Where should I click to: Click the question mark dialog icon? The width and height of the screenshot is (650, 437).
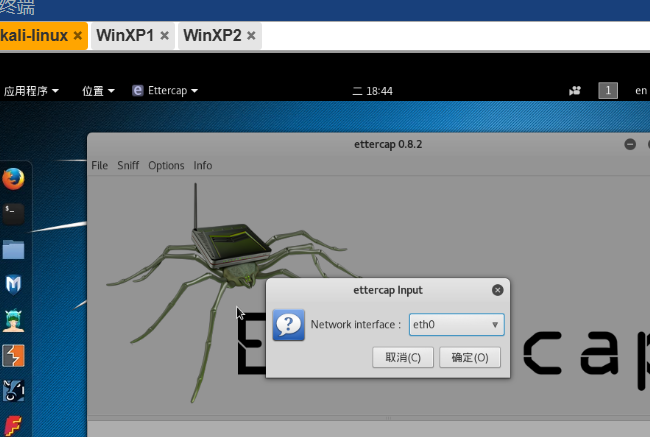[x=289, y=325]
